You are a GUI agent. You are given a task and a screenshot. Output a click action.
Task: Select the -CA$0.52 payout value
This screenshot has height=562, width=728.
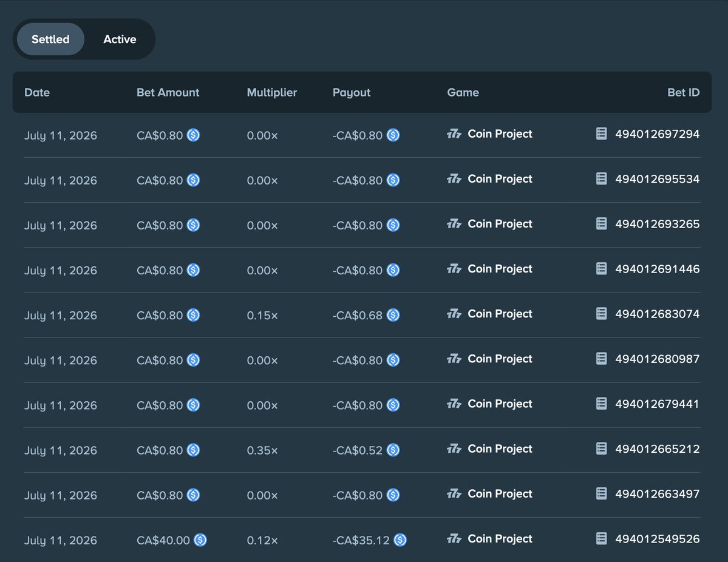coord(358,450)
